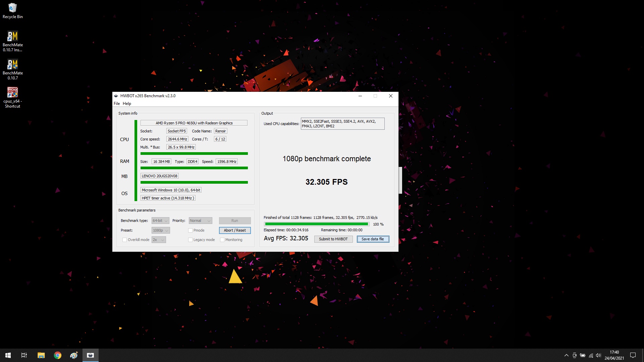Open the volume speaker tray icon
The height and width of the screenshot is (362, 644).
click(x=598, y=355)
